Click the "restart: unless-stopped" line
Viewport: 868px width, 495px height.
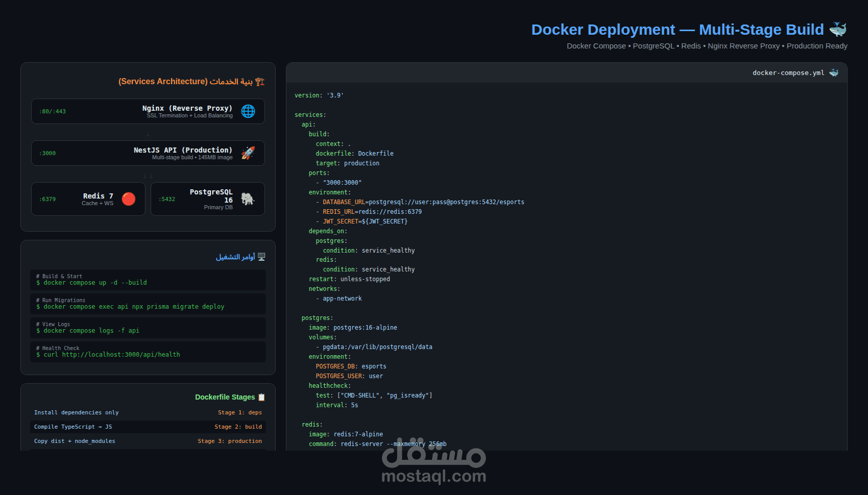point(349,279)
